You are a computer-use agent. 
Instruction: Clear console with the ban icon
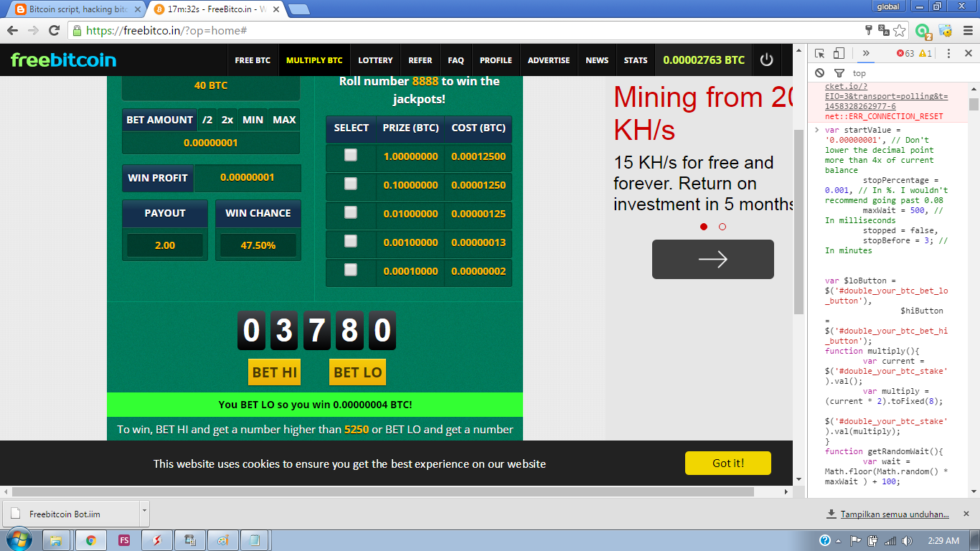(x=820, y=73)
